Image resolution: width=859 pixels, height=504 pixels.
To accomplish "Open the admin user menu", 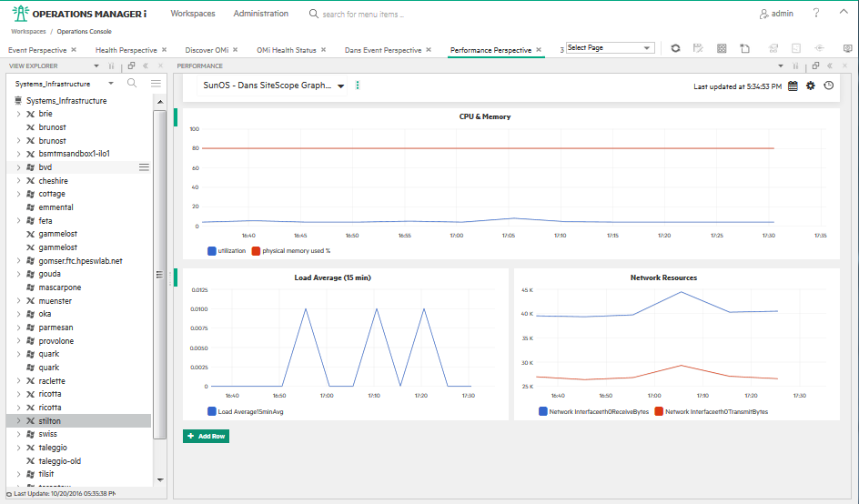I will pyautogui.click(x=776, y=14).
